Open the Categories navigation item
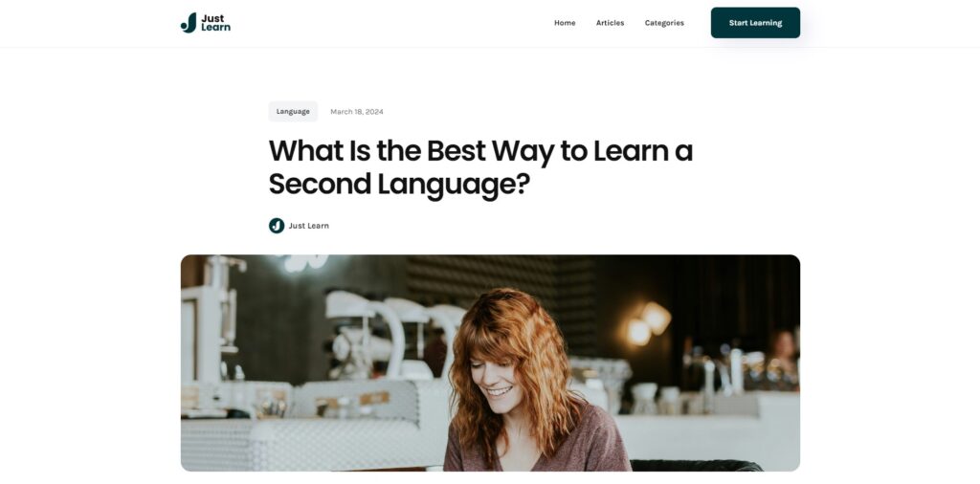980x484 pixels. (664, 23)
